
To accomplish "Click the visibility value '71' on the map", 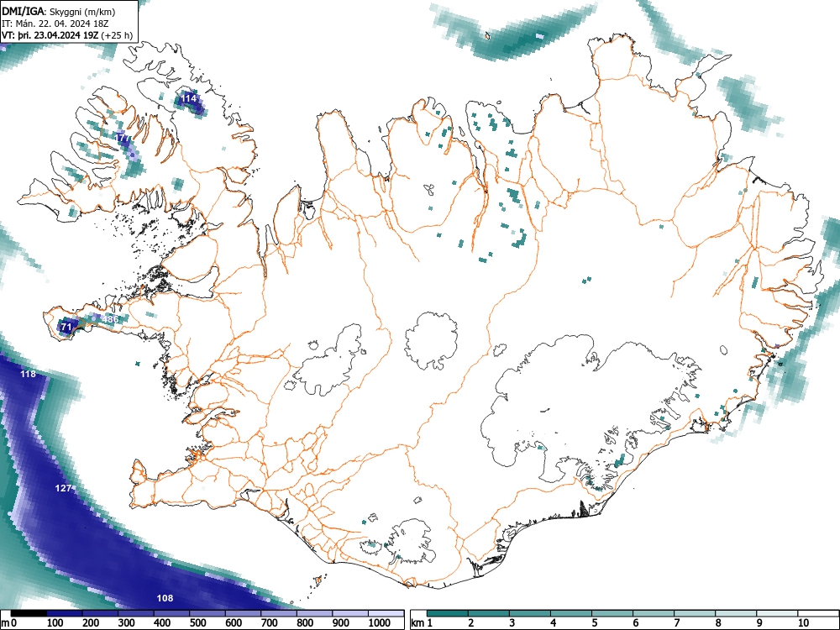I will click(66, 326).
